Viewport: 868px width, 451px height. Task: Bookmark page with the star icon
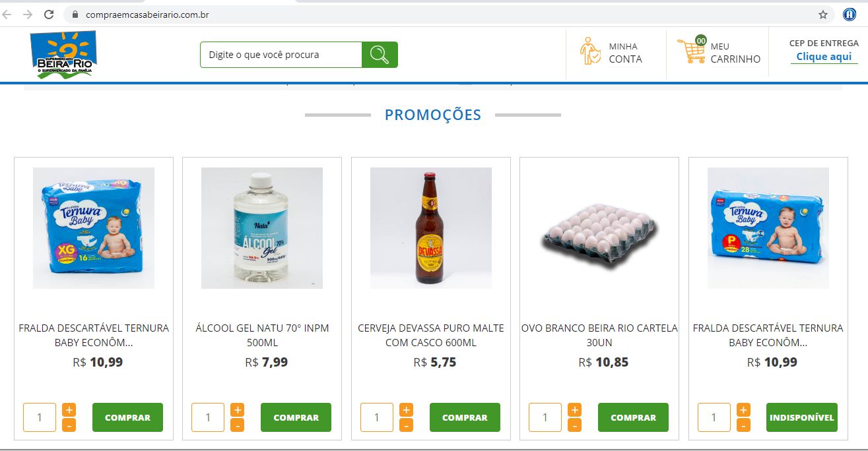point(823,15)
